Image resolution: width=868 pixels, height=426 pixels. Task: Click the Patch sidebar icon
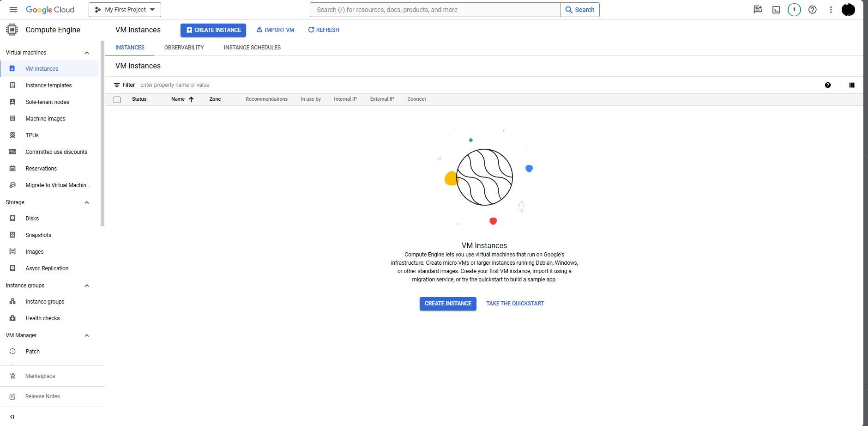[x=12, y=352]
